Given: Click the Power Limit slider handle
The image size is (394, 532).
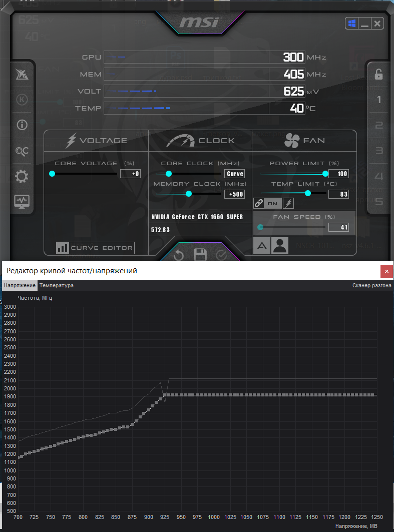Looking at the screenshot, I should point(325,174).
